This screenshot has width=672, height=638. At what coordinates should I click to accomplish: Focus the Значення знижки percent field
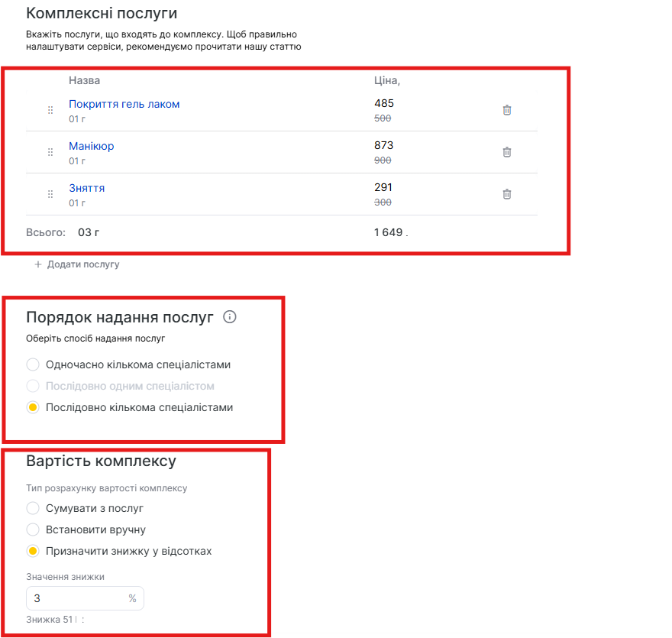click(x=76, y=599)
